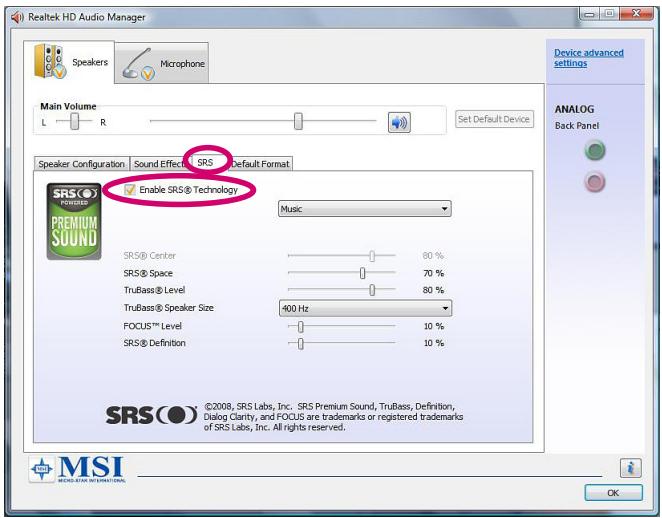This screenshot has height=518, width=662.
Task: Click the TruBass Speaker Size label
Action: point(168,308)
